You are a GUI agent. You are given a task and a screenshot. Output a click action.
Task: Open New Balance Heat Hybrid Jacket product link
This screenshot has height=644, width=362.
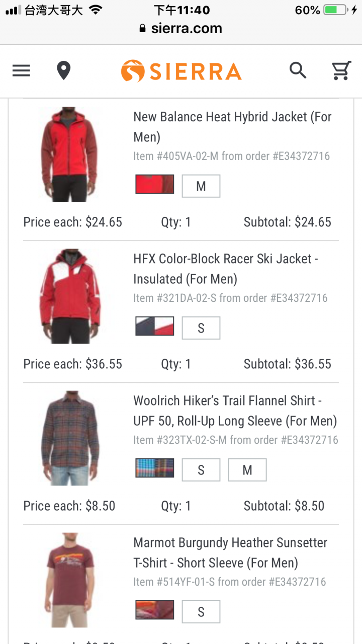pos(233,127)
